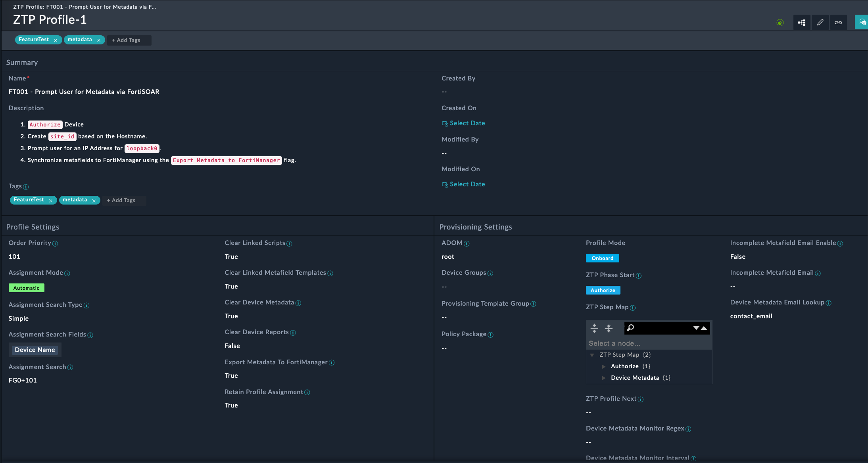Go to next search result arrow
Viewport: 868px width, 463px height.
696,328
